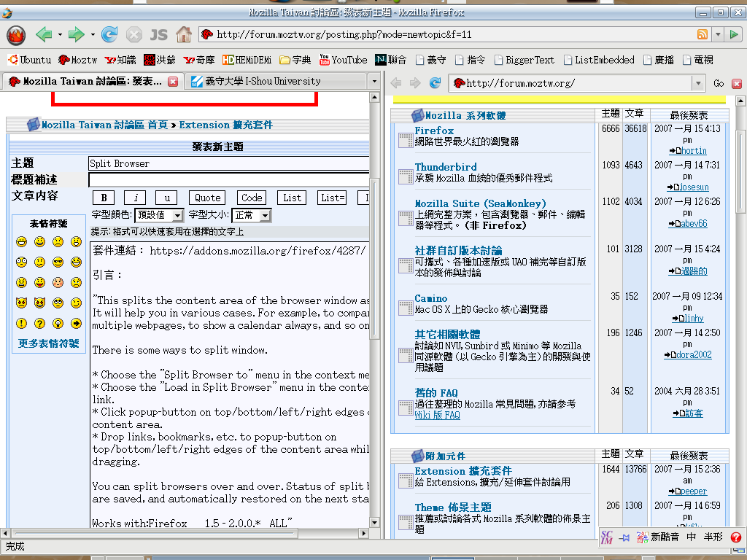The height and width of the screenshot is (560, 747).
Task: Insert the question mark emoticon
Action: (39, 323)
